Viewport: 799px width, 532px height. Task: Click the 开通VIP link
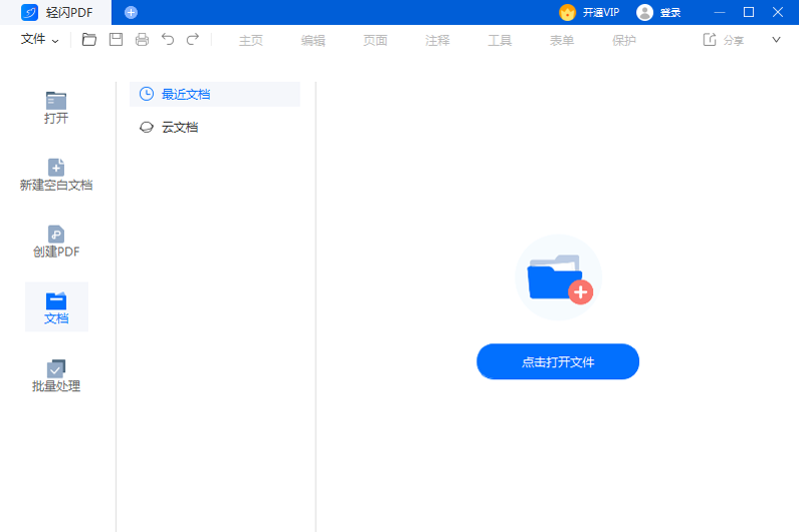click(601, 13)
